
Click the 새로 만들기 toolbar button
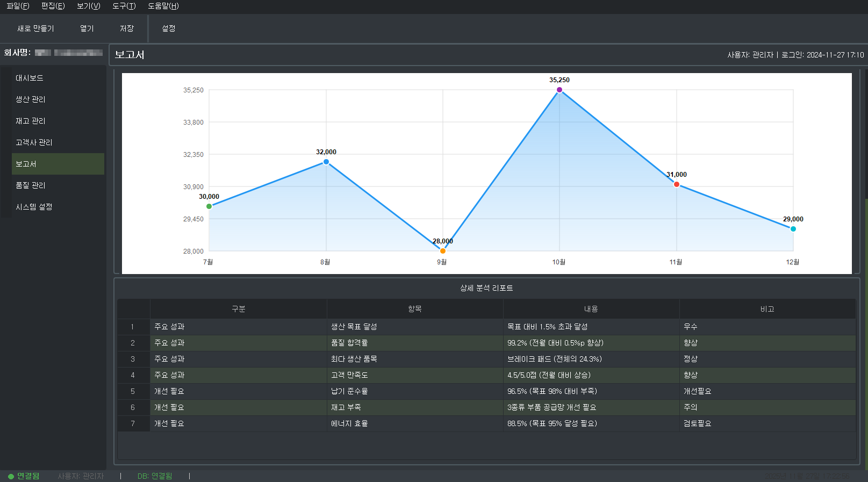[x=35, y=28]
